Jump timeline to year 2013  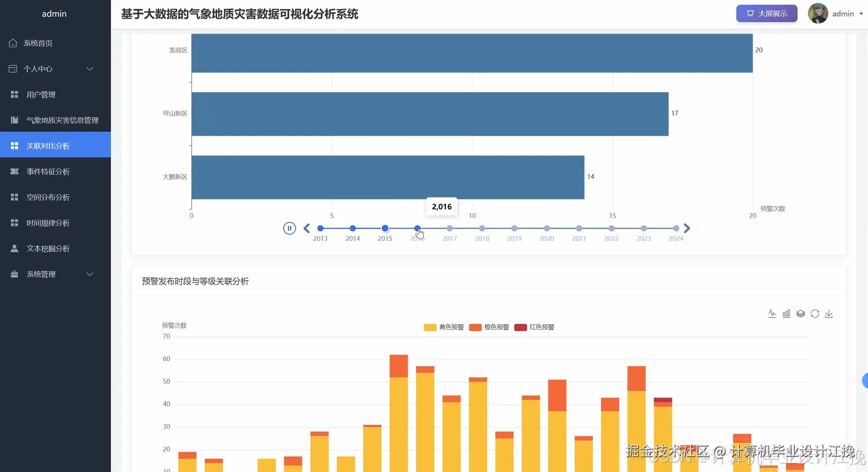(320, 228)
